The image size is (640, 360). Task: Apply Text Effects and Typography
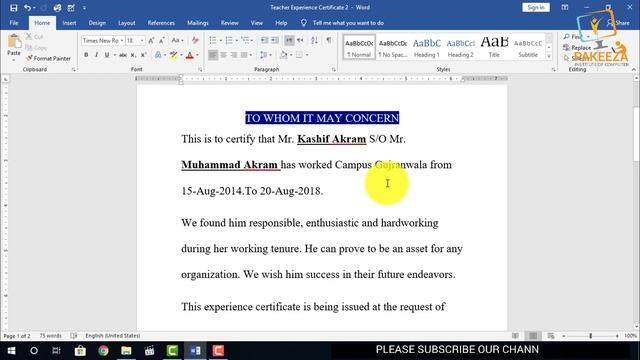click(158, 55)
